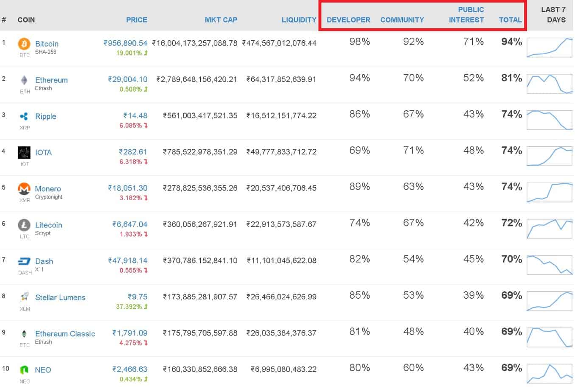Click Monero's 7-day sparkline chart
The width and height of the screenshot is (575, 392).
(x=550, y=193)
